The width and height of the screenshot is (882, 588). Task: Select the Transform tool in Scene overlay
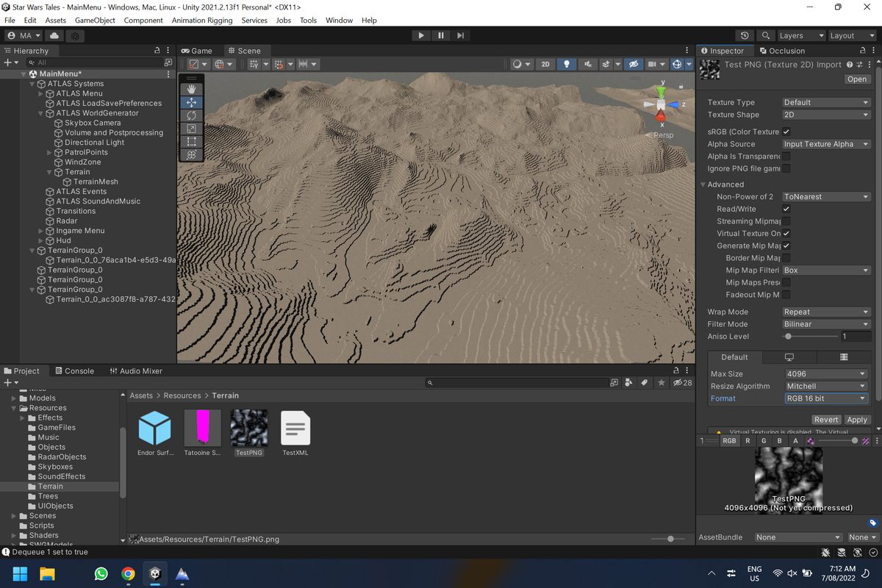coord(191,154)
